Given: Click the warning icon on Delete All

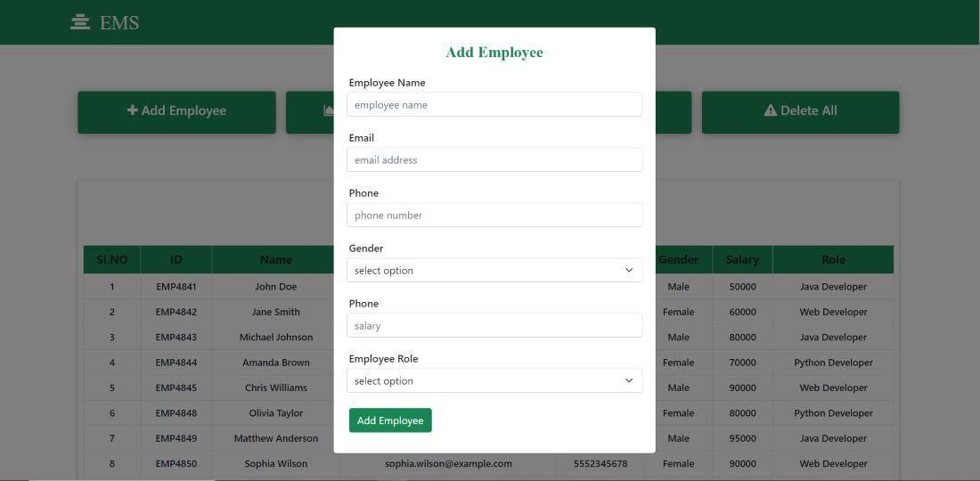Looking at the screenshot, I should point(770,110).
